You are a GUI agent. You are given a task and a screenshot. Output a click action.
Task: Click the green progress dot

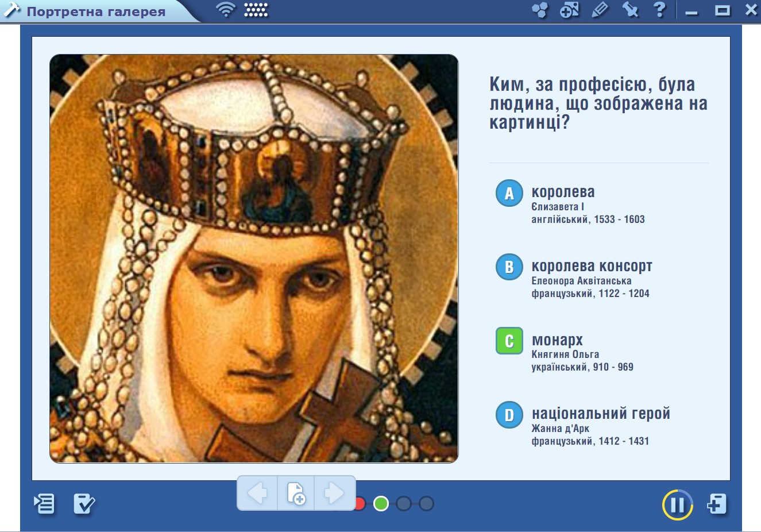[x=381, y=504]
